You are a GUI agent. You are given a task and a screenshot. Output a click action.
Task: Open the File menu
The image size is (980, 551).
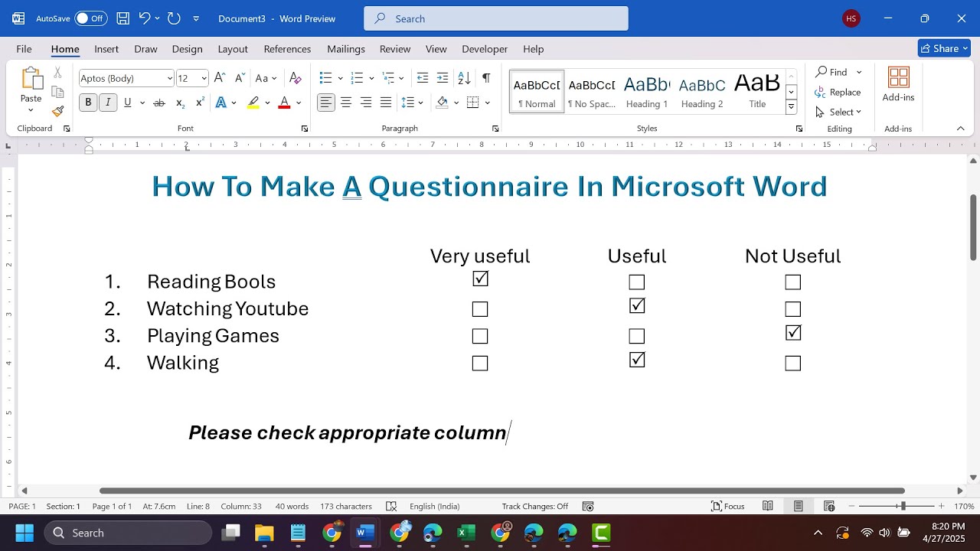pyautogui.click(x=24, y=49)
